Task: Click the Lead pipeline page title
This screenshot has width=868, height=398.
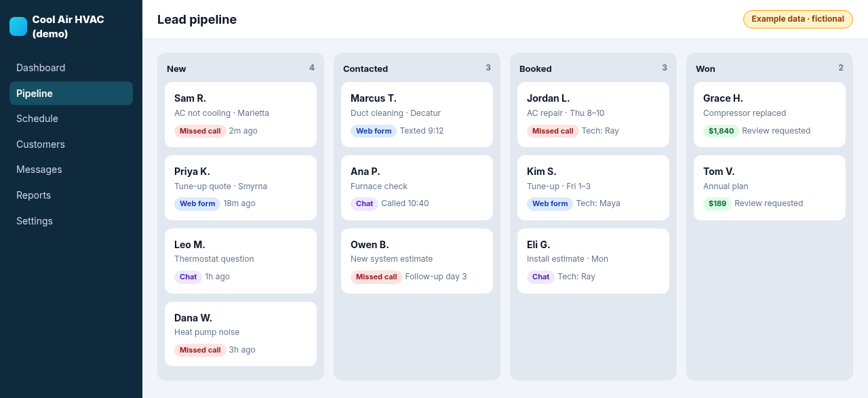Action: pyautogui.click(x=197, y=20)
